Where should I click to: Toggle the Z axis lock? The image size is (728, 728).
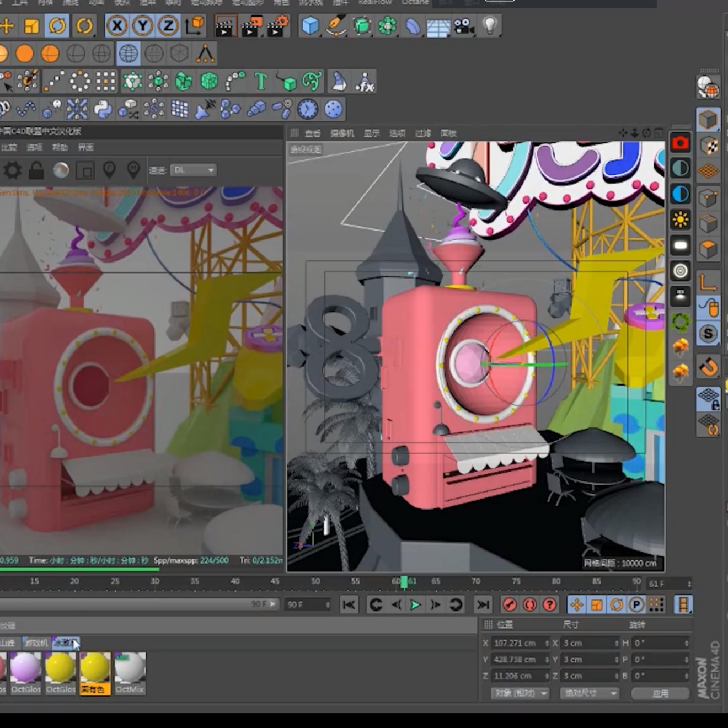[168, 25]
